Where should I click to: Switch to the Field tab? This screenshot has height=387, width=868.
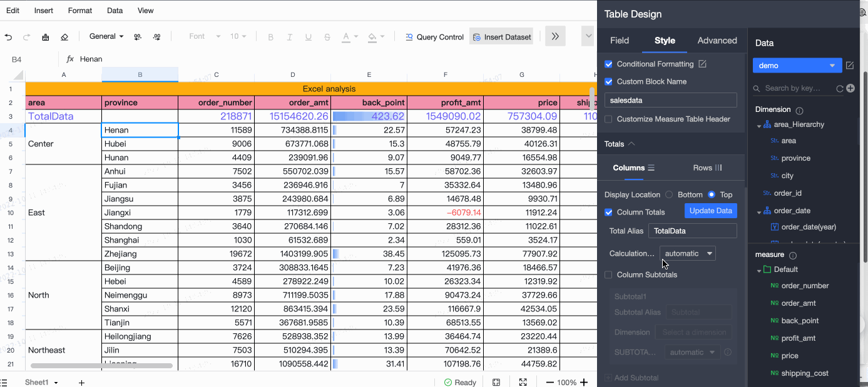[620, 41]
